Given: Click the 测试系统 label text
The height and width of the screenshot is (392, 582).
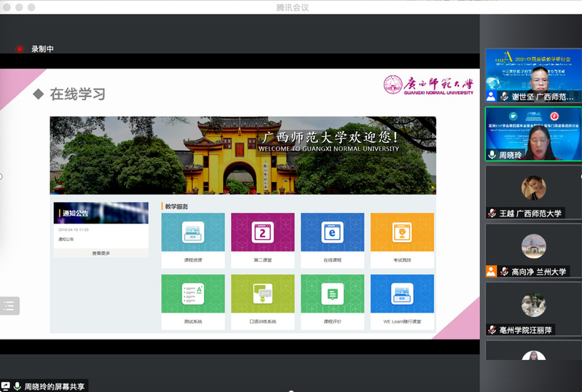Looking at the screenshot, I should [193, 321].
